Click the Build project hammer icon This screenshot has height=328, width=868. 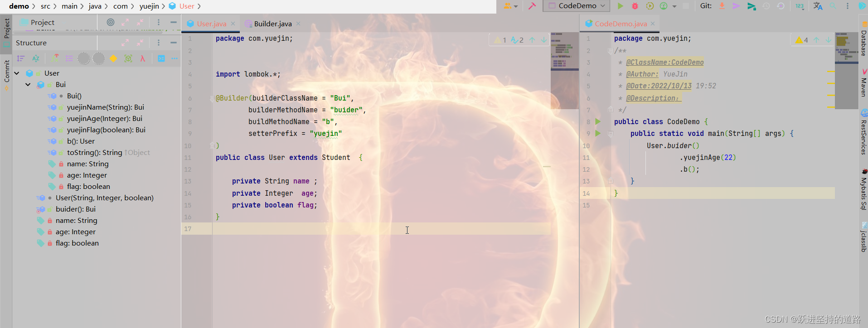point(532,6)
